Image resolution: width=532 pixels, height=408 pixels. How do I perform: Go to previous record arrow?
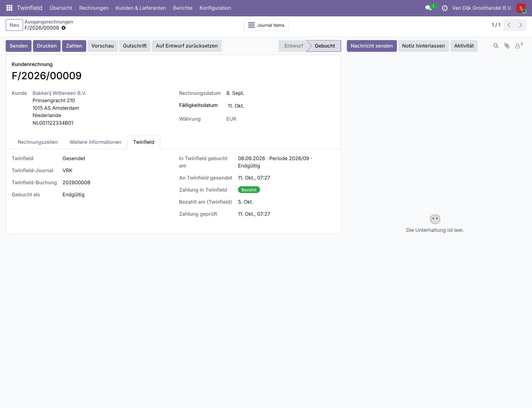[x=509, y=25]
